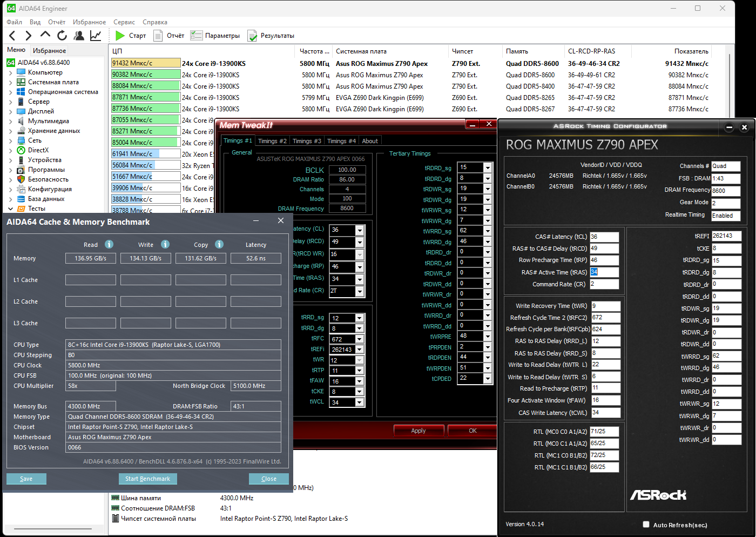This screenshot has width=756, height=537.
Task: Open the tWRWR_sg dropdown in Mem TweakIt
Action: (487, 210)
